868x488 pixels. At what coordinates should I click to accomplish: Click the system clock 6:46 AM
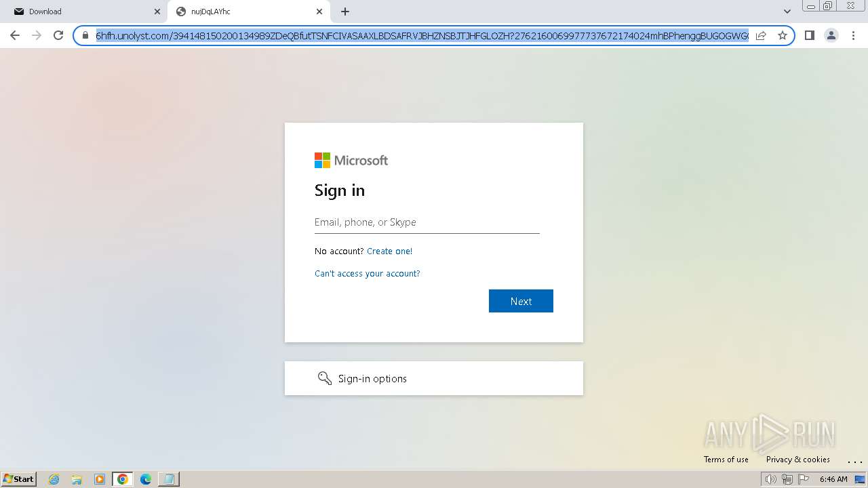click(833, 479)
